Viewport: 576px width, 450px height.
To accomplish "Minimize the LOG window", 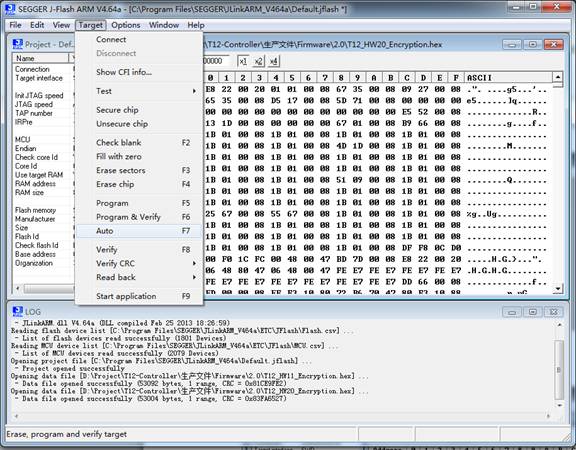I will pos(512,312).
